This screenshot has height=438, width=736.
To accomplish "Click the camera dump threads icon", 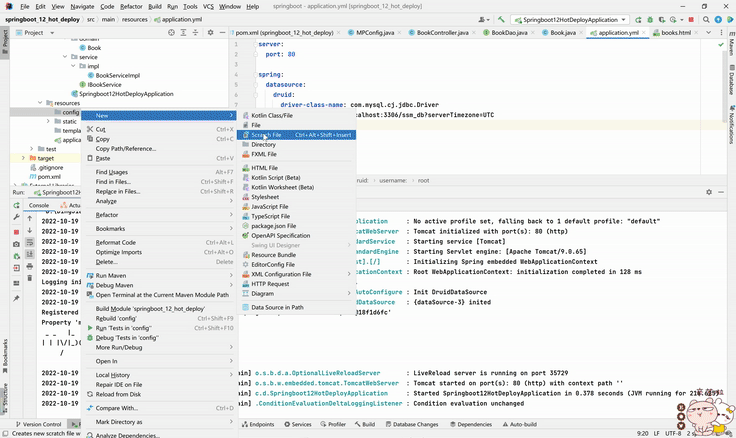I will 16,244.
